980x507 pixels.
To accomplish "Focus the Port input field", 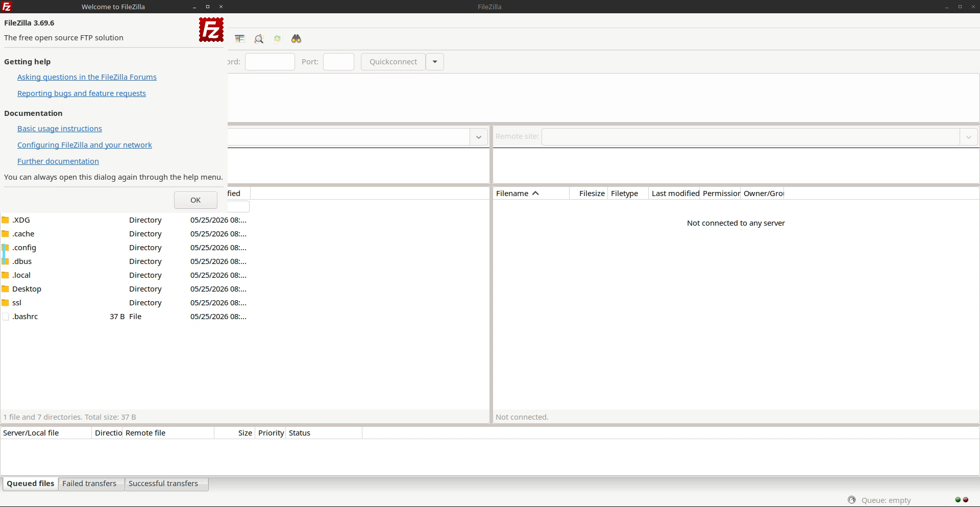I will coord(338,62).
